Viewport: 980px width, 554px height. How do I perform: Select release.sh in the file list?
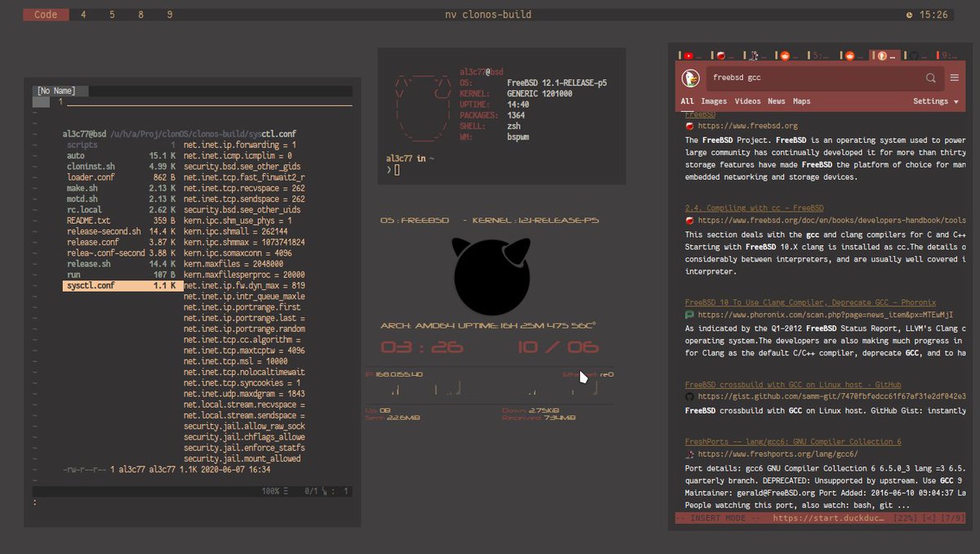tap(119, 264)
